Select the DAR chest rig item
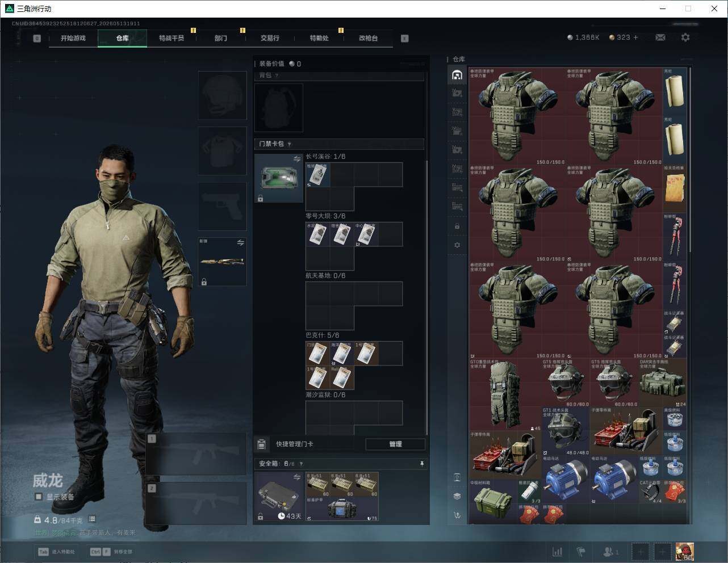This screenshot has width=728, height=563. (662, 383)
